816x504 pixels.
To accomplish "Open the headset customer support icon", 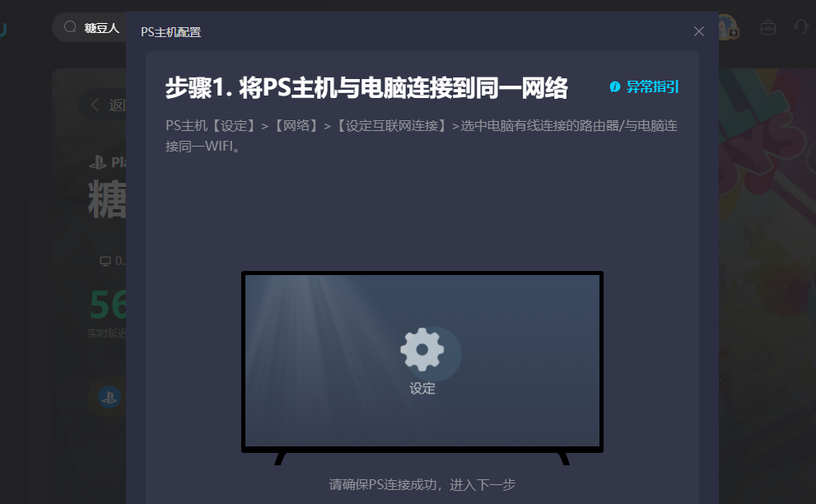I will [800, 27].
